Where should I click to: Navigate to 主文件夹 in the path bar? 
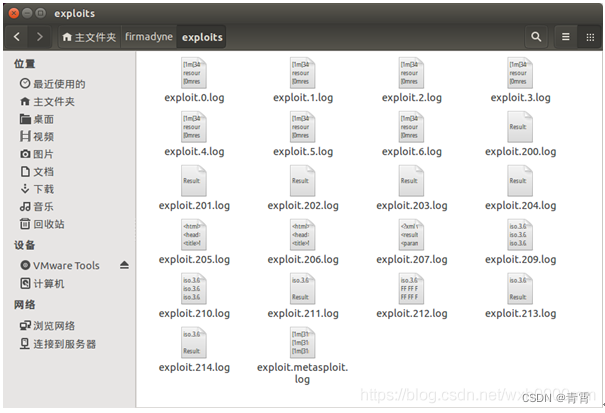(90, 37)
